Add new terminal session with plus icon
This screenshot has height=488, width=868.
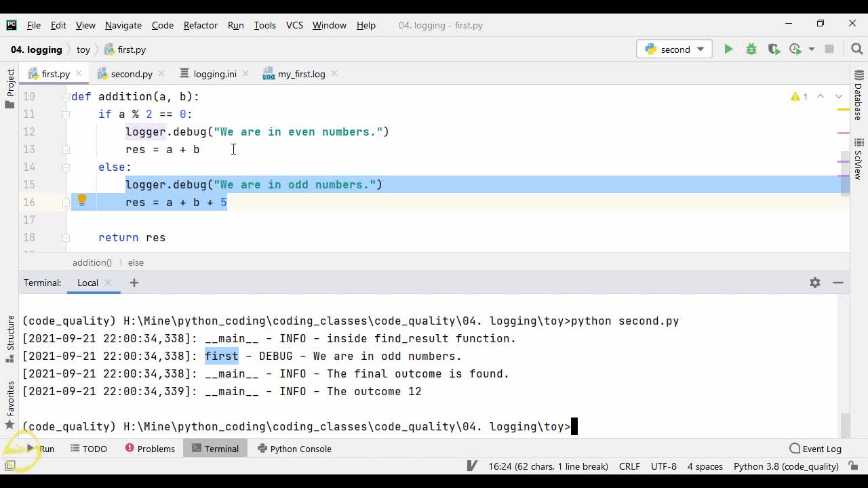click(134, 283)
